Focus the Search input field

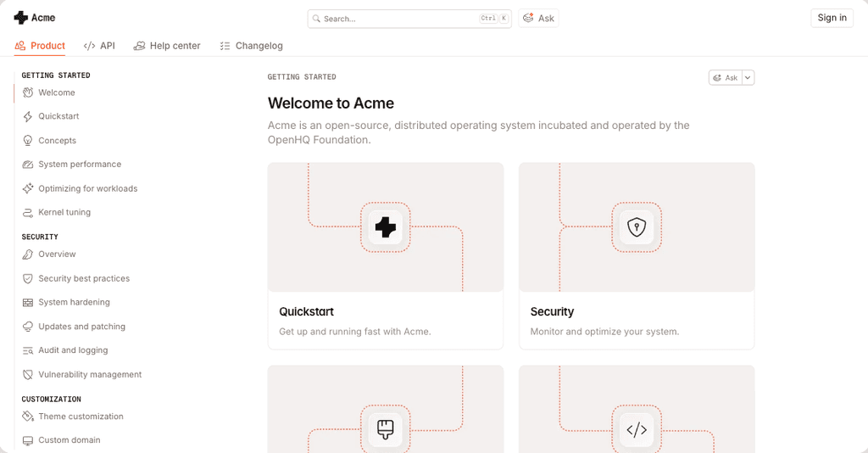coord(409,19)
